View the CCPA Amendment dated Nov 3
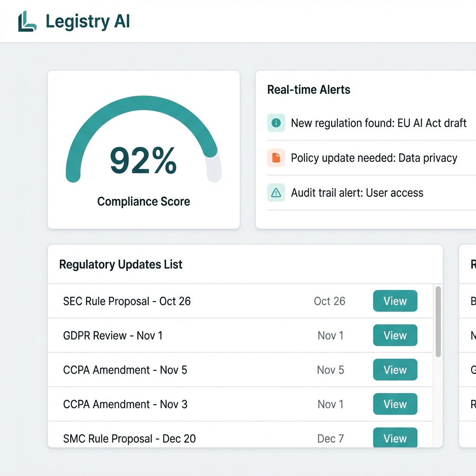 click(395, 404)
